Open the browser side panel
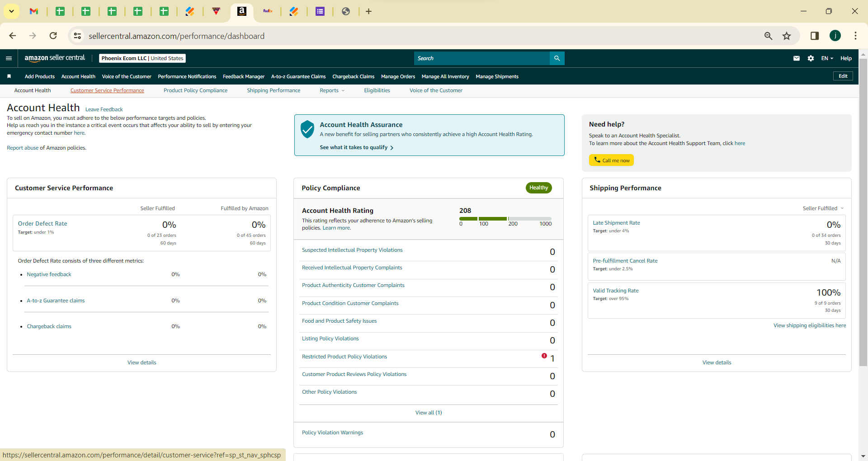Image resolution: width=868 pixels, height=461 pixels. click(815, 36)
